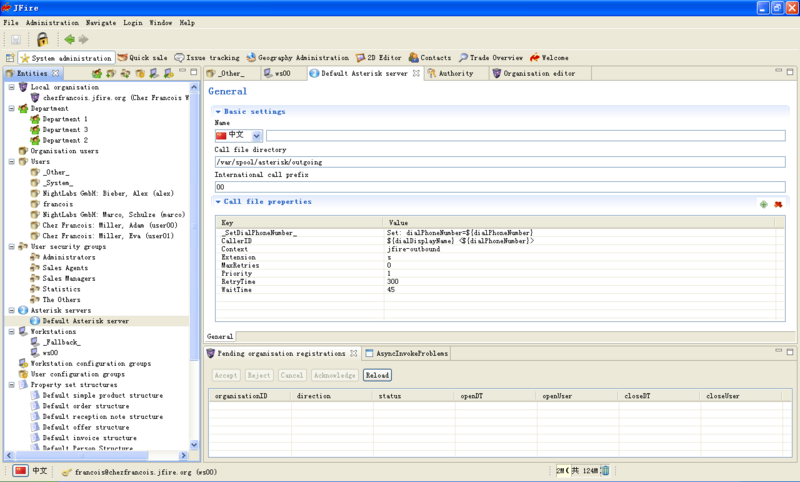Click the green plus add property icon
This screenshot has width=800, height=482.
764,204
